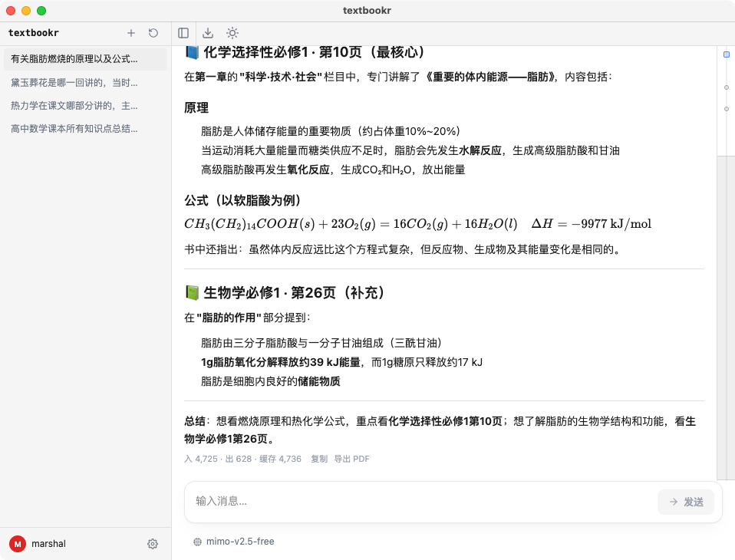735x560 pixels.
Task: Click the blue book icon by 化学选择性必修1
Action: coord(192,52)
